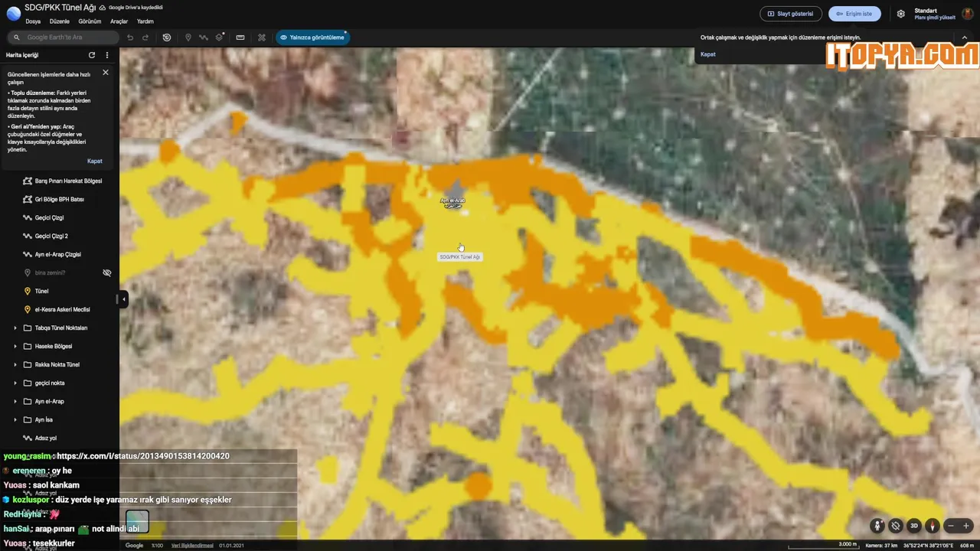Open the Araçlar menu

click(x=119, y=21)
